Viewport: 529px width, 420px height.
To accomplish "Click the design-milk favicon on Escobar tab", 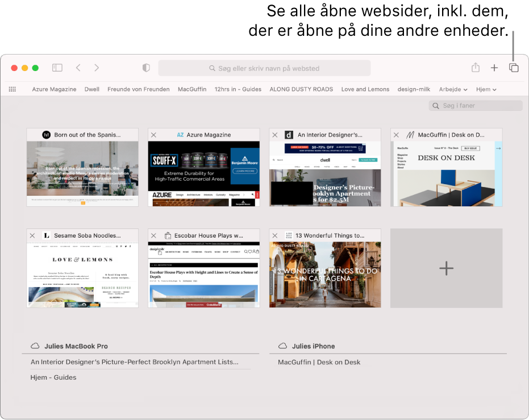I will 168,235.
